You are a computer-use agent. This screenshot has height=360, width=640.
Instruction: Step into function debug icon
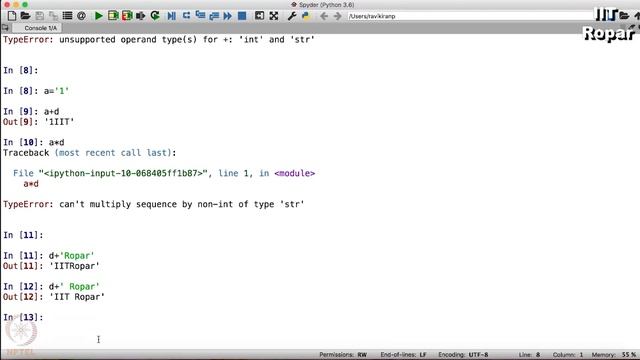click(200, 16)
